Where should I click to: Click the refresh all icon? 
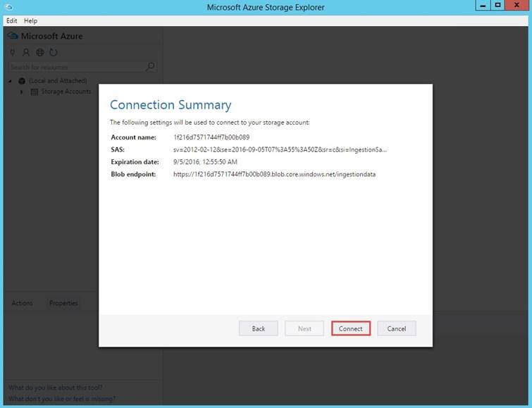54,52
